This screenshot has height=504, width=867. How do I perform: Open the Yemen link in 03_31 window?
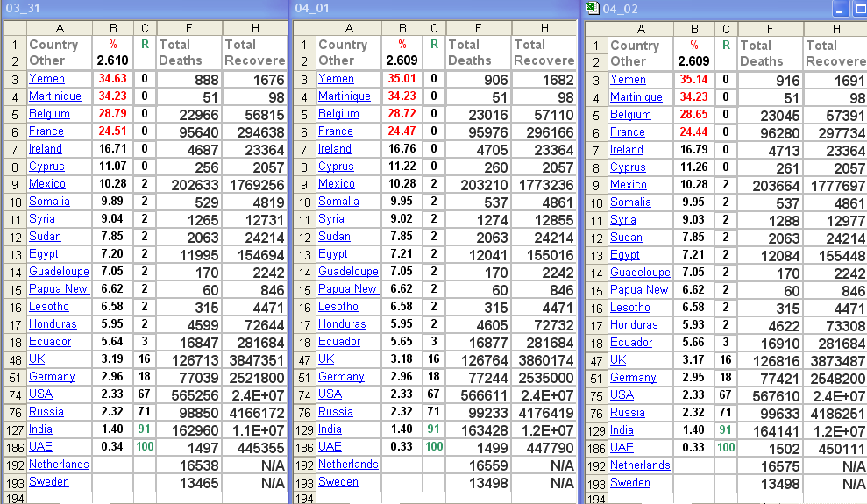[x=46, y=79]
